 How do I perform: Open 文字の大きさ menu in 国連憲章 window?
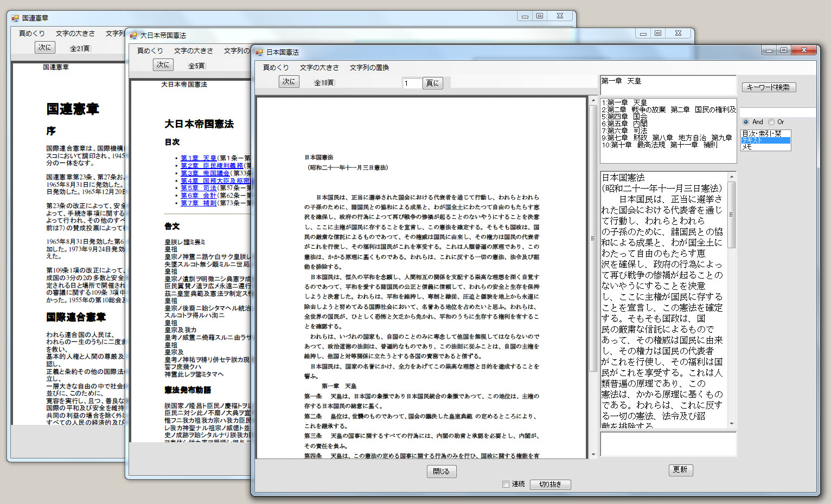75,33
